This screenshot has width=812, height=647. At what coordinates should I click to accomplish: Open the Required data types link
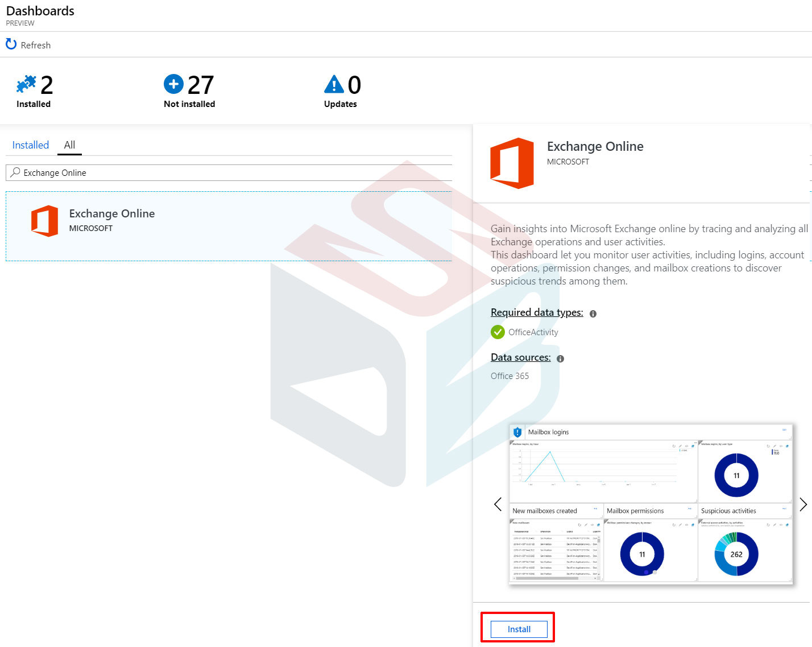tap(537, 312)
